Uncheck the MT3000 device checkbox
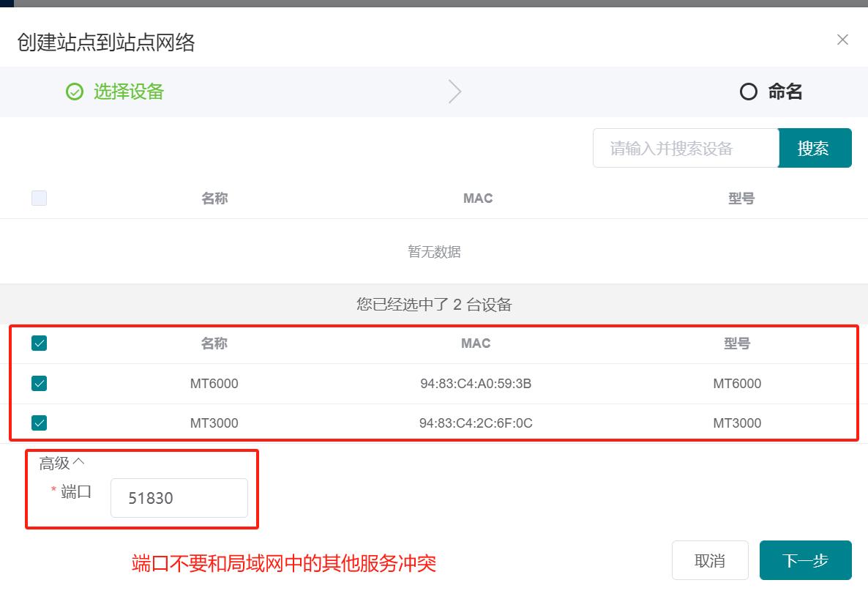 [39, 423]
